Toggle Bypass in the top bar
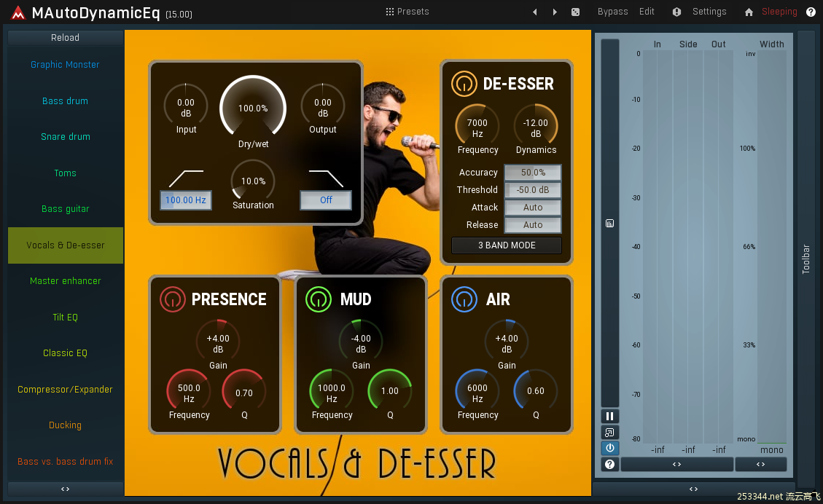 (x=612, y=12)
